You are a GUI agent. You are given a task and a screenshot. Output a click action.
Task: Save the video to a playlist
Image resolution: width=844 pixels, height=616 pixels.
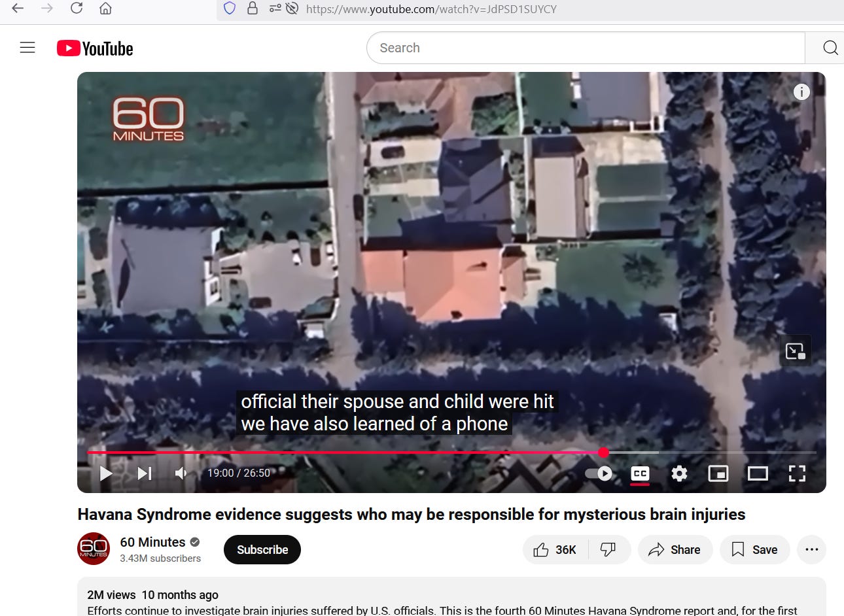(x=754, y=550)
